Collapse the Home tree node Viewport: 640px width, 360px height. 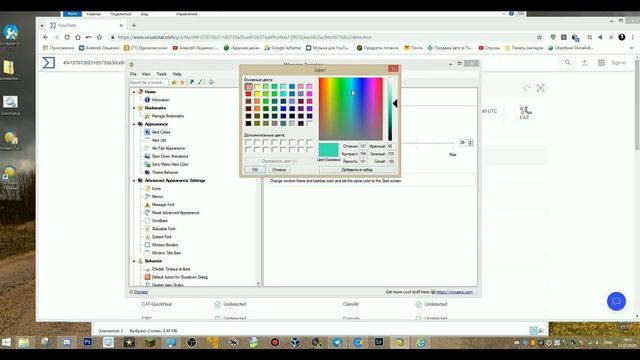pyautogui.click(x=134, y=92)
